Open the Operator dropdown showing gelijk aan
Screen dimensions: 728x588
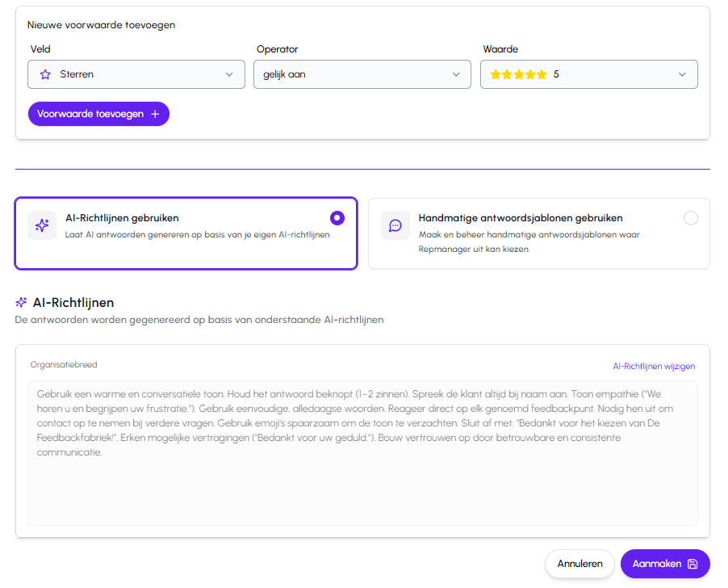click(362, 74)
